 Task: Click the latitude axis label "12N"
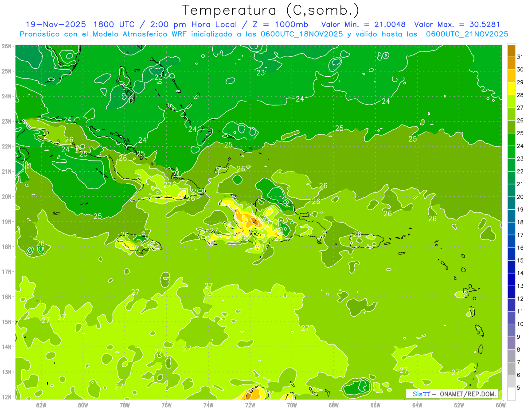pos(7,397)
